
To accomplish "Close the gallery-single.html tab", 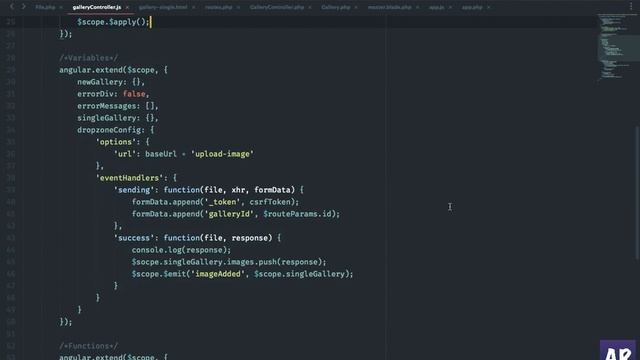I will 193,7.
